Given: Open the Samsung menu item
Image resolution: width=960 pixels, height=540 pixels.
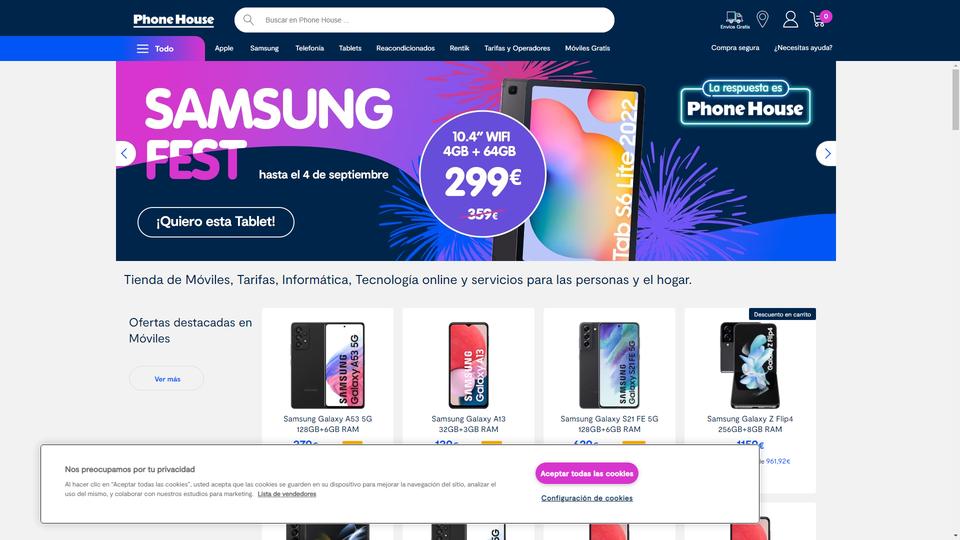Looking at the screenshot, I should tap(264, 48).
